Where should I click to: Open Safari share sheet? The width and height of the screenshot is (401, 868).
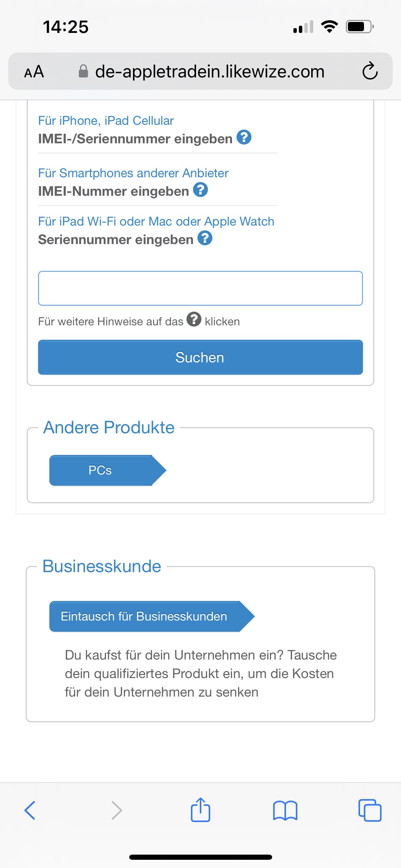pos(200,810)
